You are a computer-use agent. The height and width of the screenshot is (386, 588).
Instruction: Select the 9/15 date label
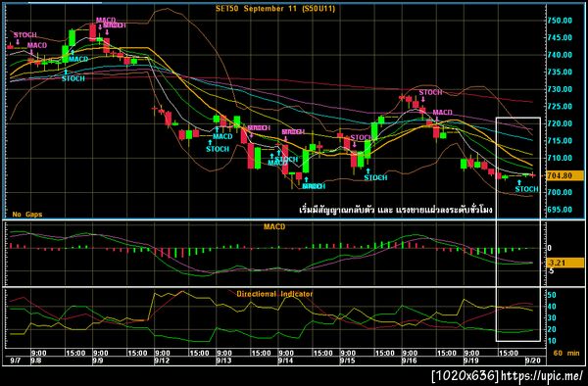click(x=347, y=361)
